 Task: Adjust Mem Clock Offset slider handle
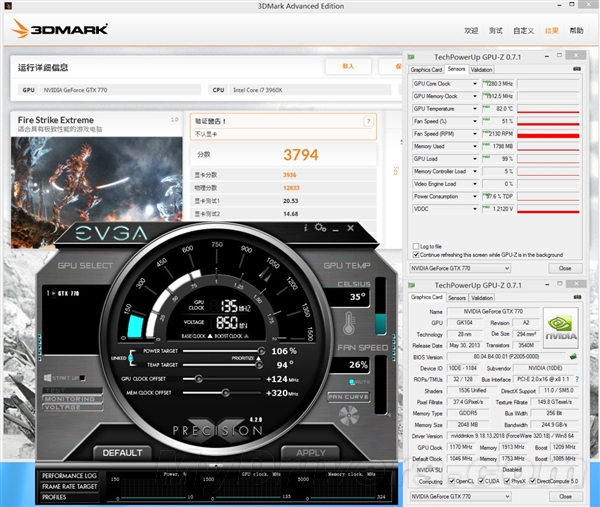pyautogui.click(x=225, y=393)
